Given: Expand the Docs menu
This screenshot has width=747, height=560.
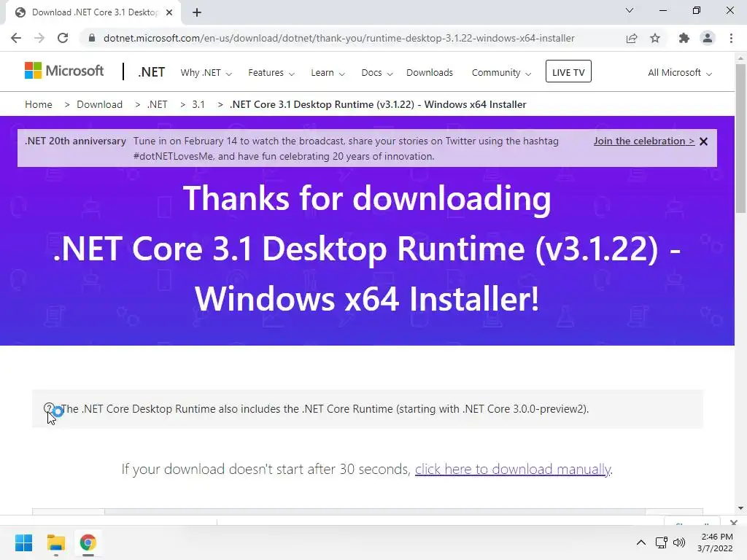Looking at the screenshot, I should pos(377,73).
